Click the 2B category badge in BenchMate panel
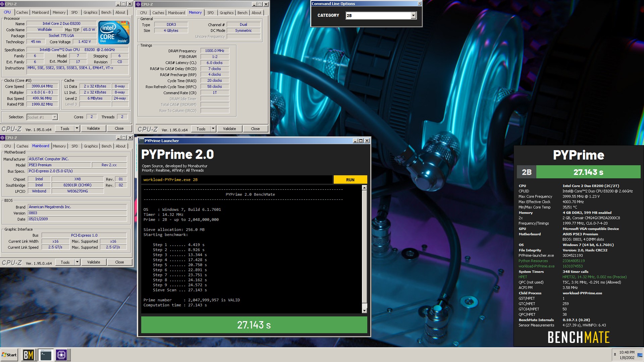This screenshot has height=362, width=644. [x=527, y=172]
